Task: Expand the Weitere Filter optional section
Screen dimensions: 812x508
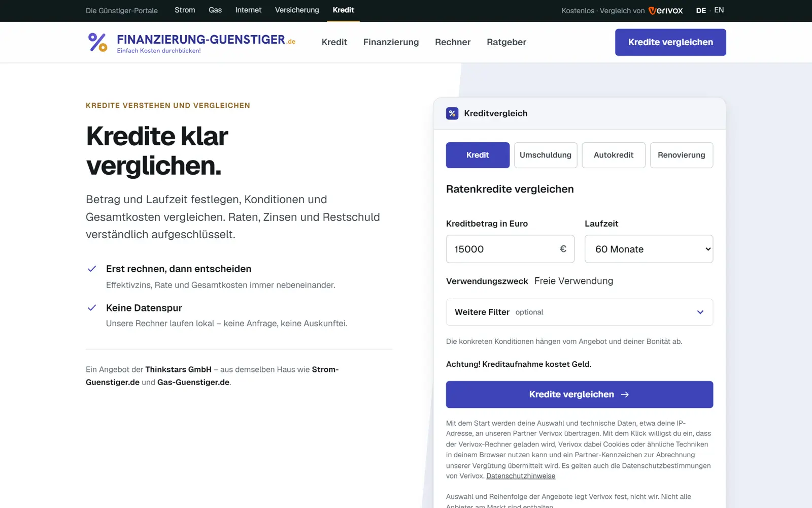Action: (580, 312)
